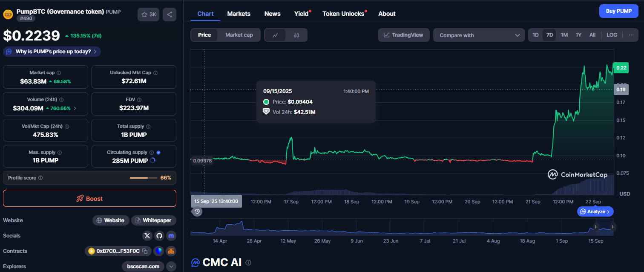
Task: Click the chart history clock icon
Action: 197,211
